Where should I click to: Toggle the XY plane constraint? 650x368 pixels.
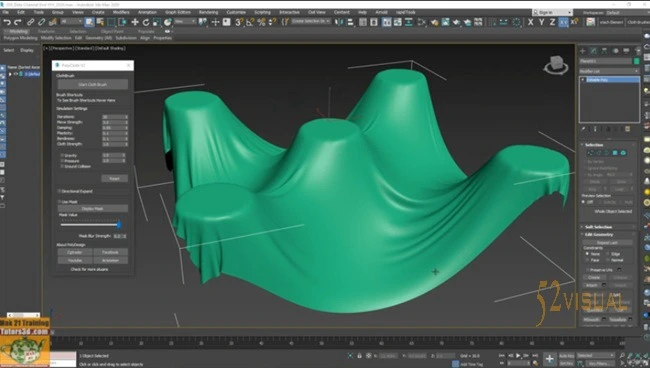(x=563, y=22)
